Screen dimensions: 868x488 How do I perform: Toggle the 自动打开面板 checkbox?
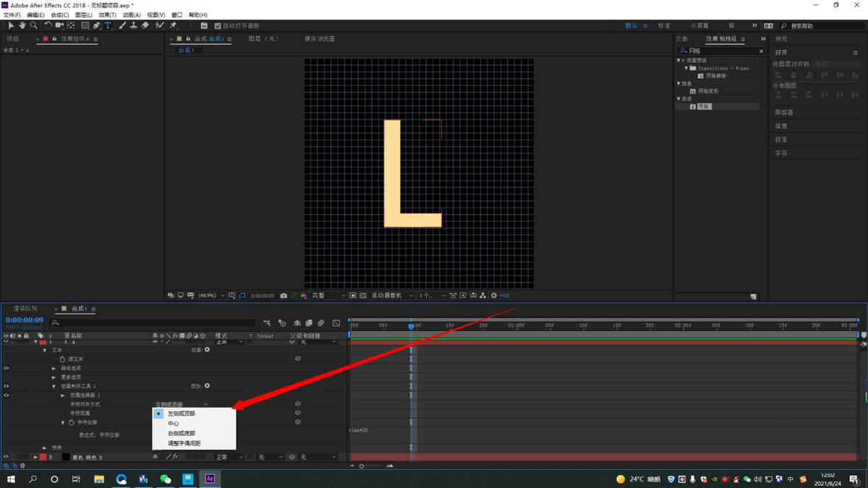(218, 26)
